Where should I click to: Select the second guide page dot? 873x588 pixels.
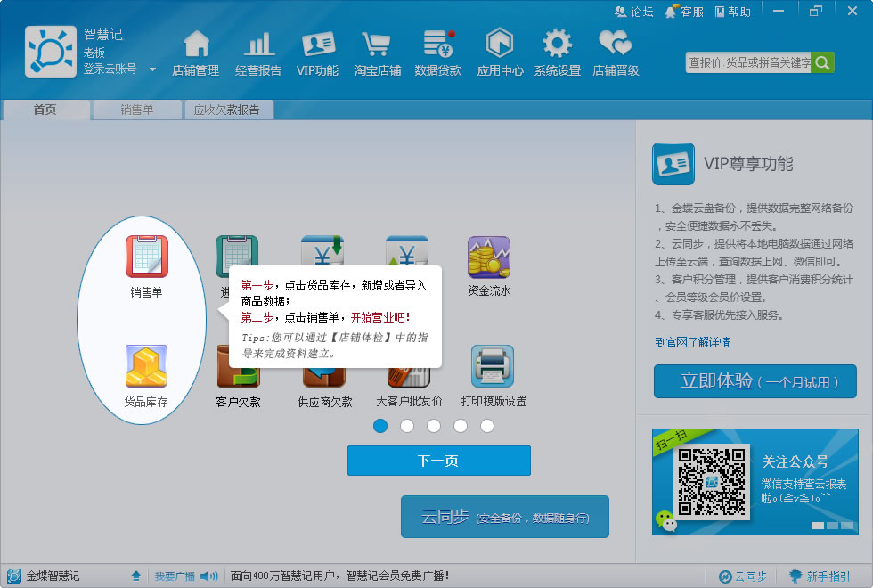click(407, 426)
